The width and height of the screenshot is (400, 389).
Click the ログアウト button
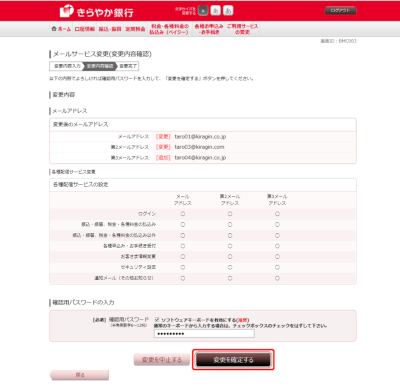click(340, 11)
